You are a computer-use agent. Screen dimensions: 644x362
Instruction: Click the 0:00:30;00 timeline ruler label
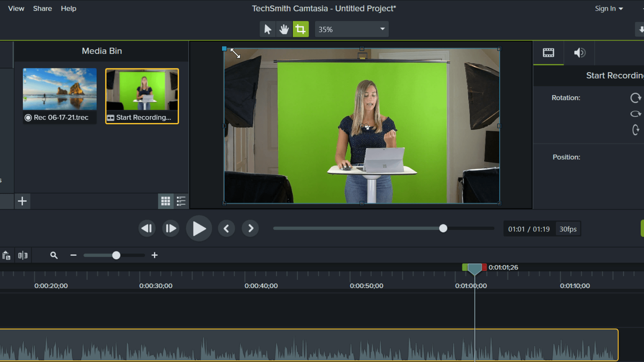click(156, 286)
